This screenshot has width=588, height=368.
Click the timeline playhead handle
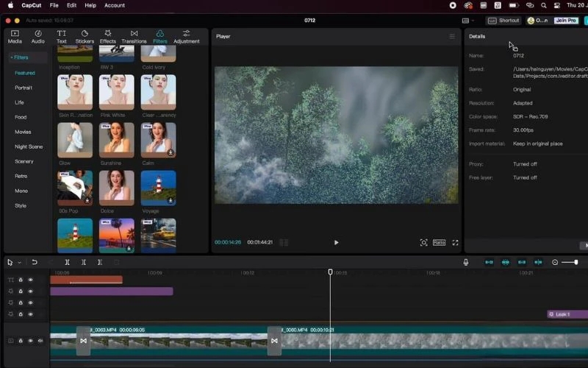click(x=330, y=272)
